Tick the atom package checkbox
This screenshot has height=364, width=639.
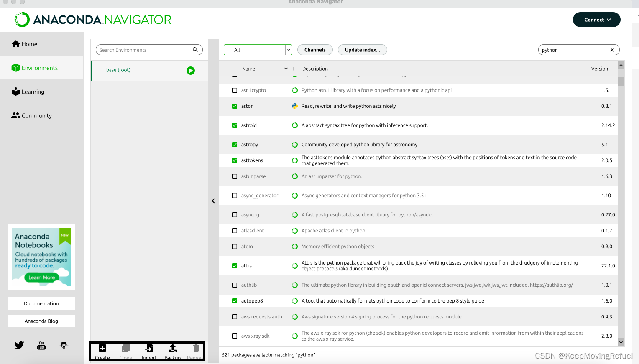coord(235,247)
